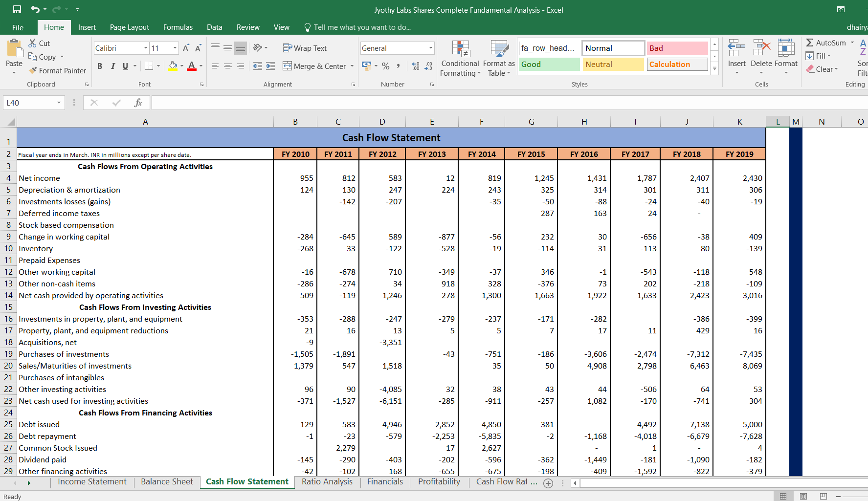Viewport: 868px width, 501px height.
Task: Click the Increase Indent icon
Action: (x=270, y=66)
